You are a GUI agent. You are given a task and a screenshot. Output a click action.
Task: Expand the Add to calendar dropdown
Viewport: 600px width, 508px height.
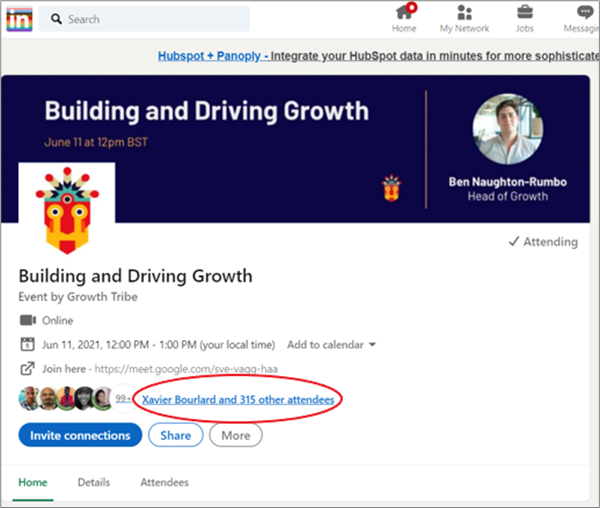[x=331, y=345]
